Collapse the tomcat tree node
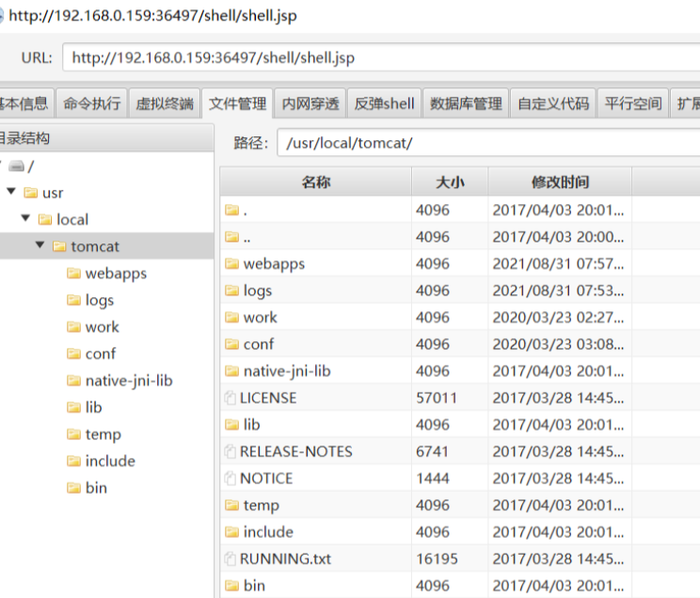700x598 pixels. [40, 246]
